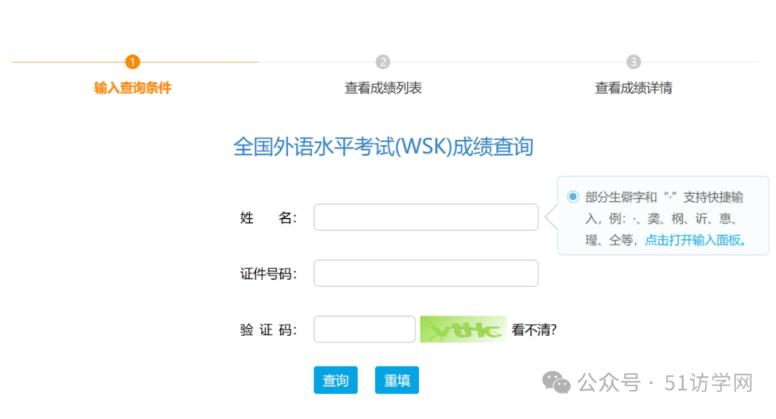Viewport: 776px width, 419px height.
Task: Click the orange step 1 circle
Action: point(133,62)
